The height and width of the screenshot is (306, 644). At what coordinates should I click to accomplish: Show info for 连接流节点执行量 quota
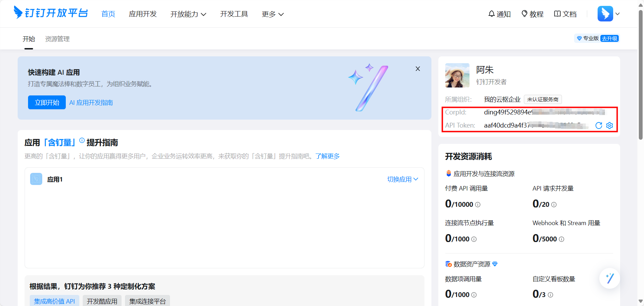coord(474,239)
